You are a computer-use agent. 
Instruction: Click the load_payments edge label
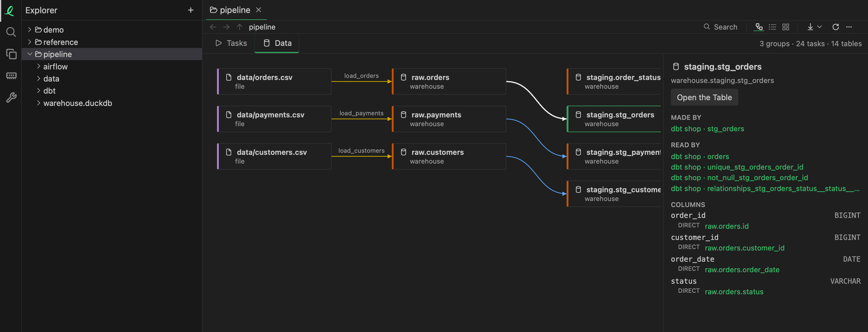[361, 113]
